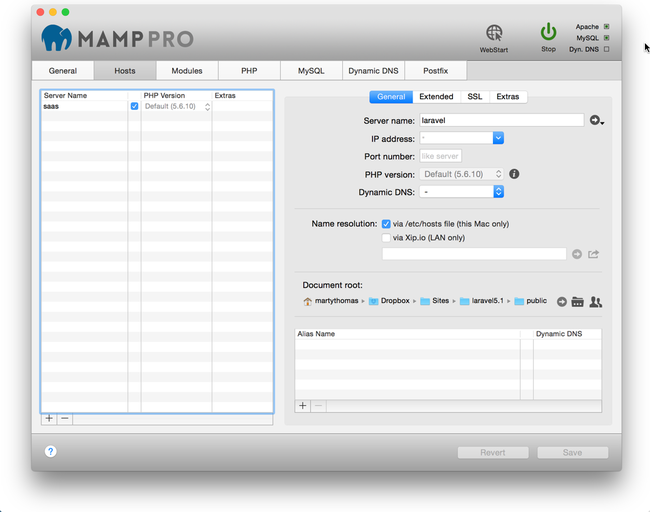The height and width of the screenshot is (512, 650).
Task: Disable via /etc/hosts file name resolution
Action: tap(386, 224)
